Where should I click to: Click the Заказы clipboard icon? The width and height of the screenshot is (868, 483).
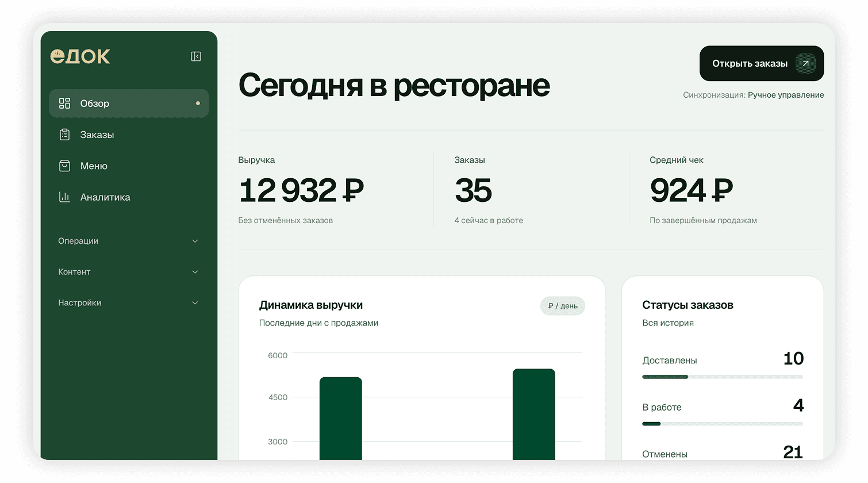(x=64, y=135)
